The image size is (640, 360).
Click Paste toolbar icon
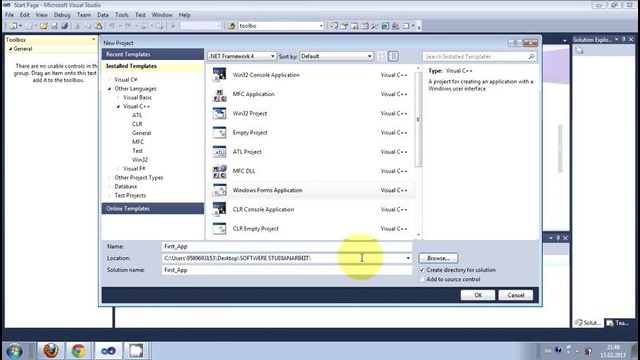pyautogui.click(x=98, y=26)
